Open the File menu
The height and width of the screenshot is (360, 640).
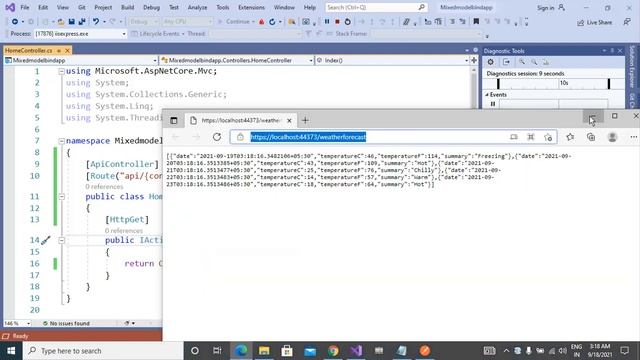coord(25,7)
